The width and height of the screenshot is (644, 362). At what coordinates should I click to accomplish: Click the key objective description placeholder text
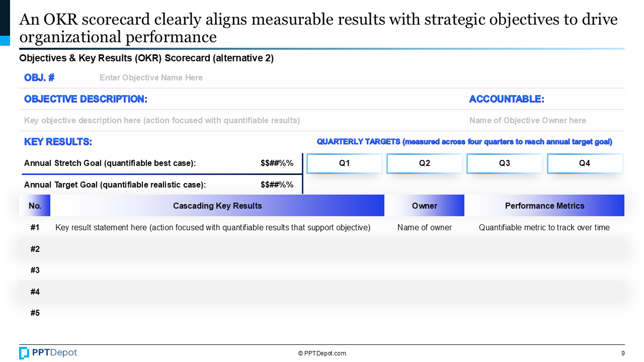click(162, 121)
